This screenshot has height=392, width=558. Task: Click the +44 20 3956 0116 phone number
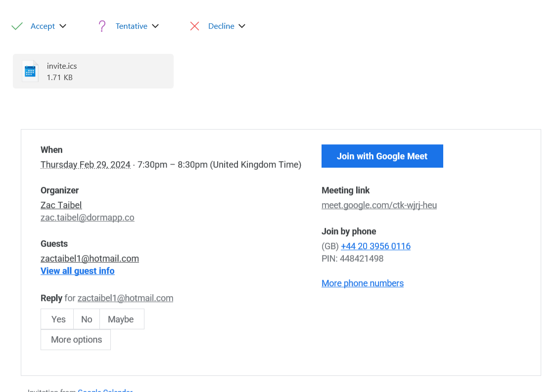(x=375, y=246)
